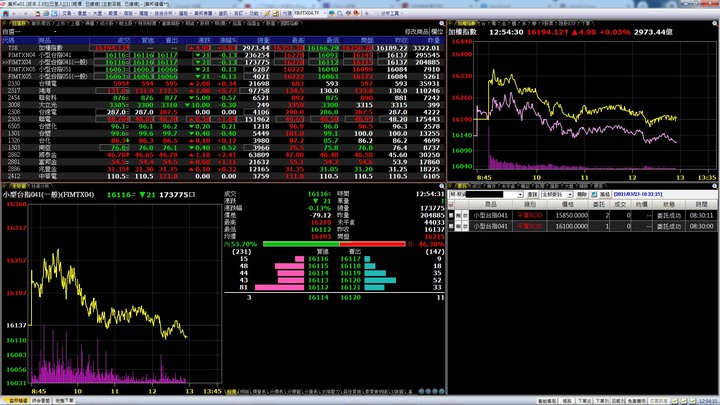Switch to 完整下單 bottom tab
This screenshot has height=405, width=720.
coord(64,401)
